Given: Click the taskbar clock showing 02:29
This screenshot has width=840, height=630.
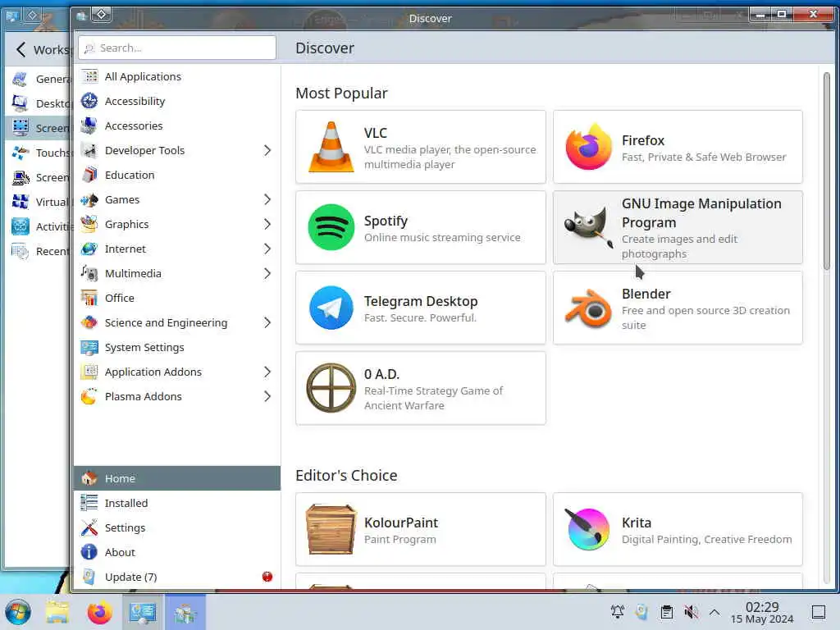Looking at the screenshot, I should 762,612.
